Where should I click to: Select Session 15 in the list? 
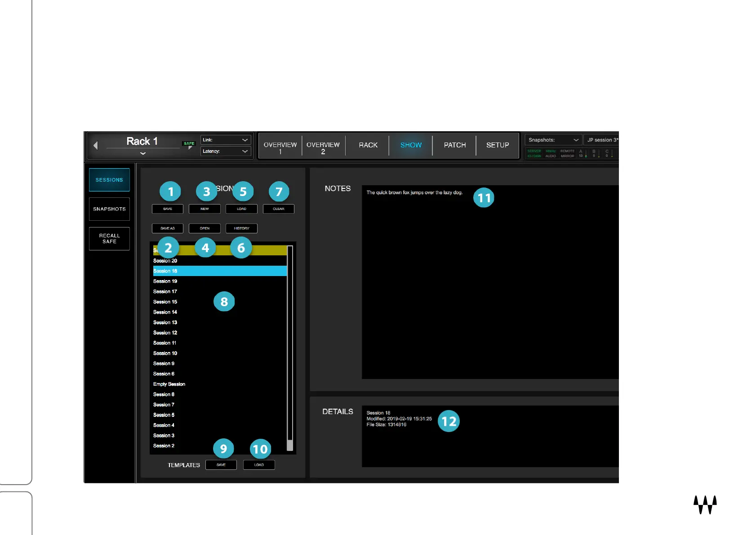(220, 302)
